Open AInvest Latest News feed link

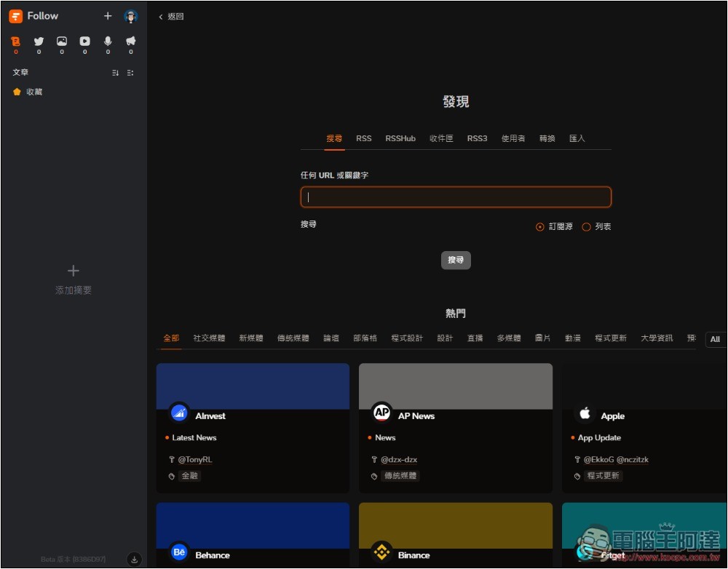[x=194, y=437]
